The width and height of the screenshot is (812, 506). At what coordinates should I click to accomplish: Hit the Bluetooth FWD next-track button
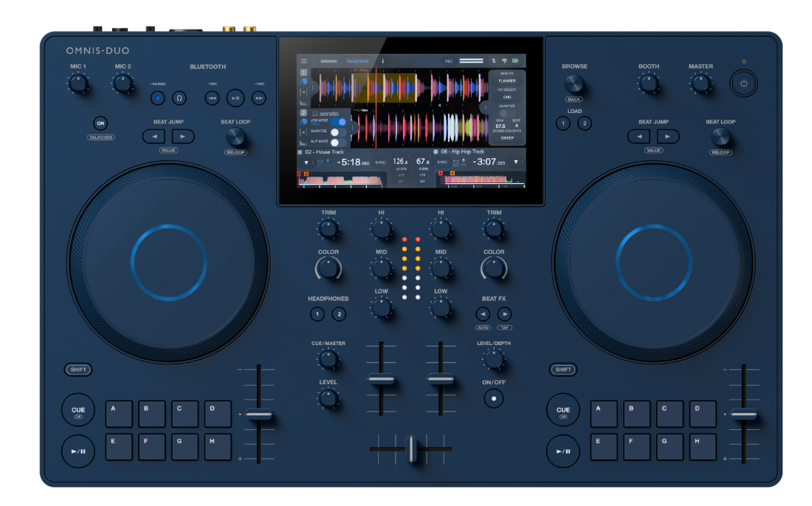(259, 98)
